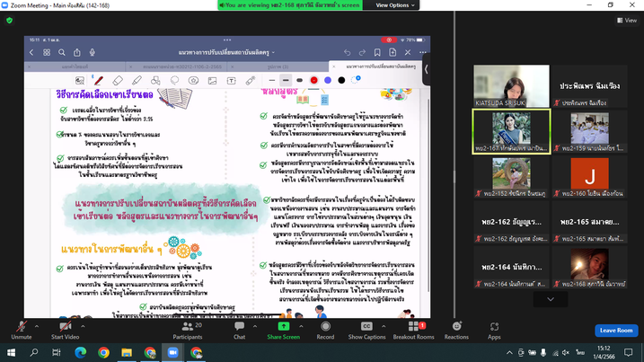Select the KIATSUDA SRISUK video thumbnail
This screenshot has height=362, width=644.
(x=511, y=85)
